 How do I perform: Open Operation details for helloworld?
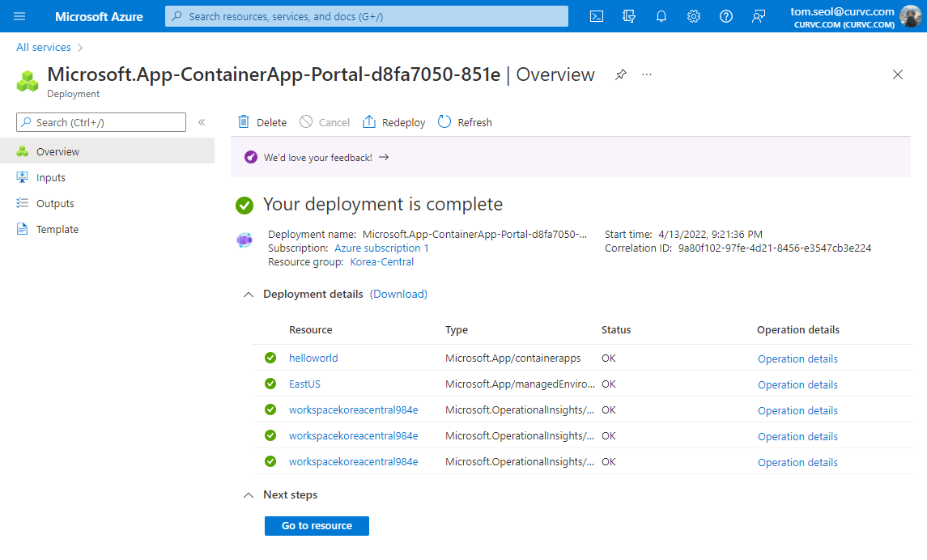coord(797,359)
